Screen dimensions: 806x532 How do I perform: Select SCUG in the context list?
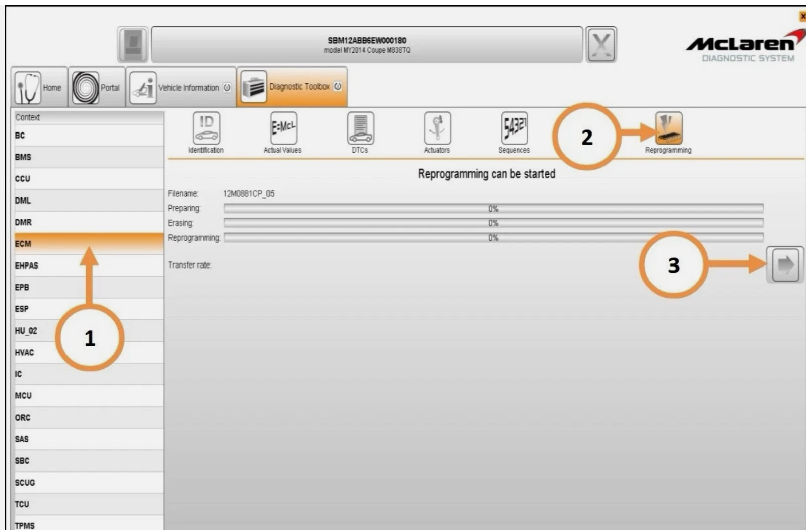(89, 482)
